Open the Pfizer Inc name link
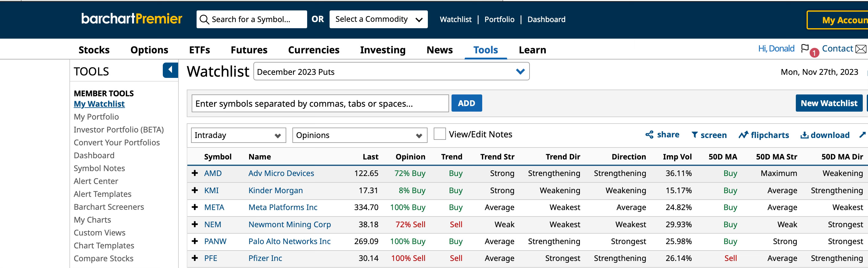This screenshot has width=868, height=268. coord(265,258)
